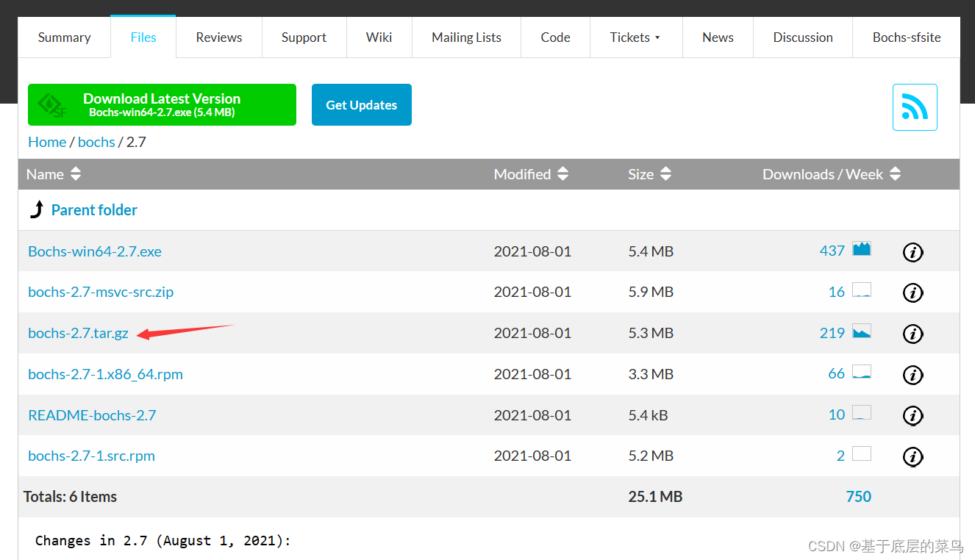This screenshot has height=560, width=975.
Task: View download stats chart for Bochs-win64-2.7.exe
Action: tap(862, 248)
